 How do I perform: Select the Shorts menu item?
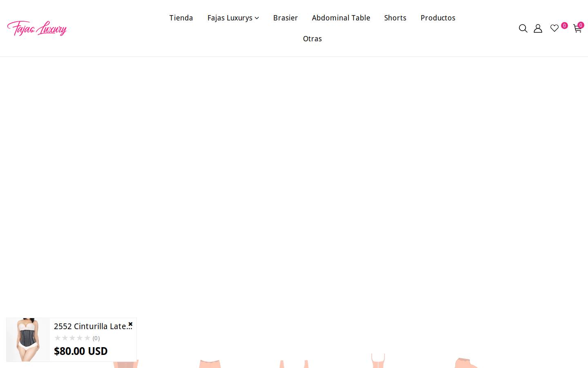[395, 18]
